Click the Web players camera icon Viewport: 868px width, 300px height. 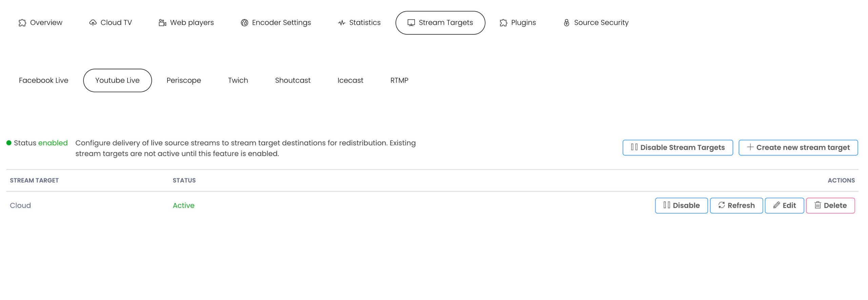coord(162,23)
